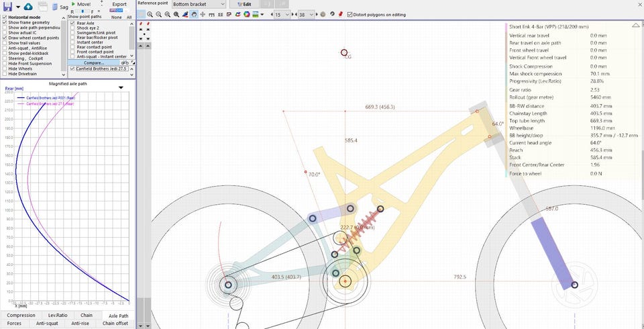The height and width of the screenshot is (329, 644).
Task: Check the Hide Wheels option
Action: (x=5, y=68)
